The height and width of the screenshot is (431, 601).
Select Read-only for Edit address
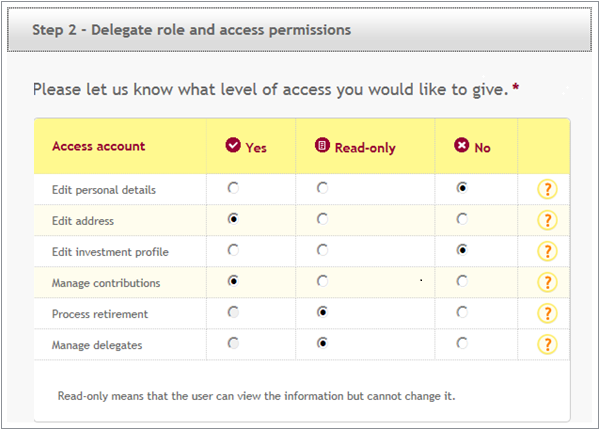(322, 219)
